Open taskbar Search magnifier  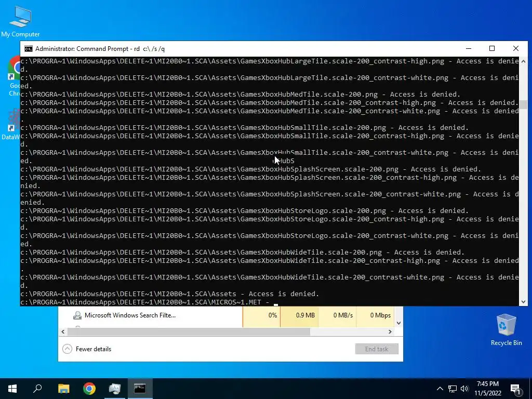[x=37, y=389]
